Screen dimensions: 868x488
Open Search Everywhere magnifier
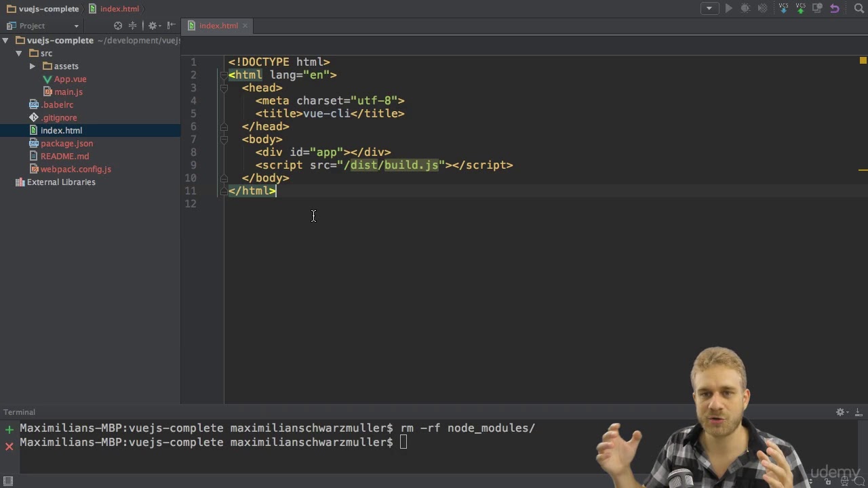tap(859, 9)
